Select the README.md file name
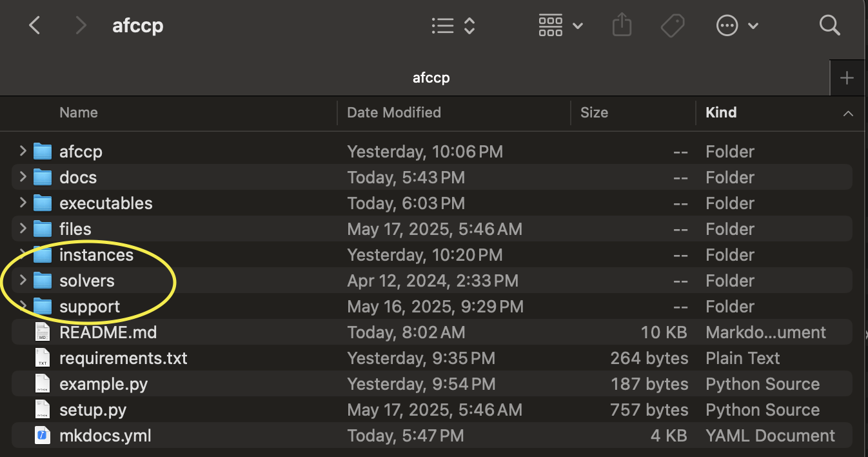The height and width of the screenshot is (457, 868). coord(108,332)
